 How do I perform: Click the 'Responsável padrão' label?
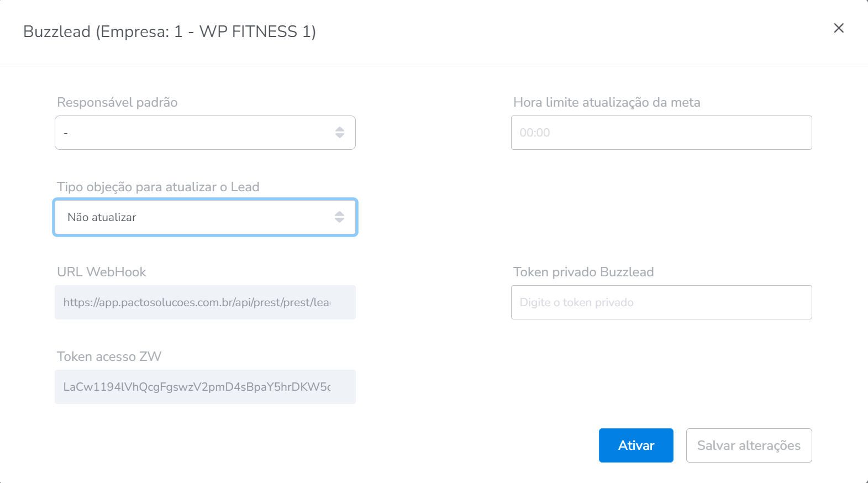pyautogui.click(x=117, y=102)
